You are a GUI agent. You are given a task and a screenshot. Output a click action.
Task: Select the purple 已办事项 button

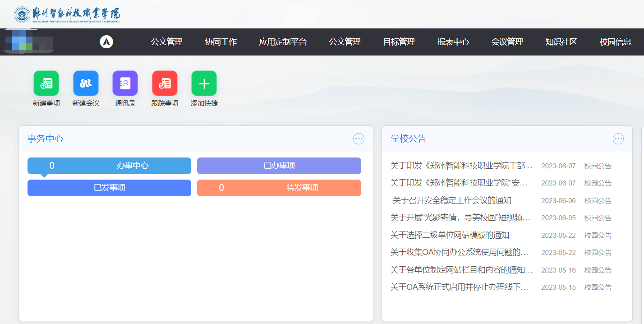click(x=279, y=166)
